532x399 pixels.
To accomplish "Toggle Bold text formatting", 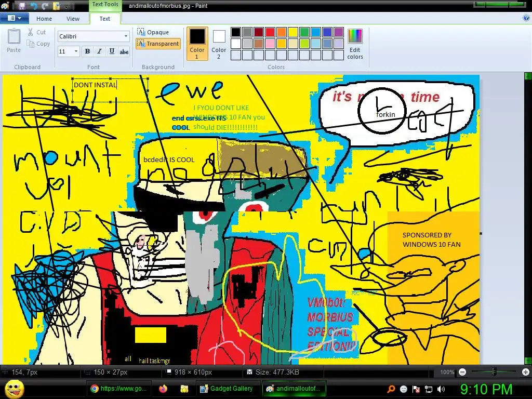I will pos(87,51).
